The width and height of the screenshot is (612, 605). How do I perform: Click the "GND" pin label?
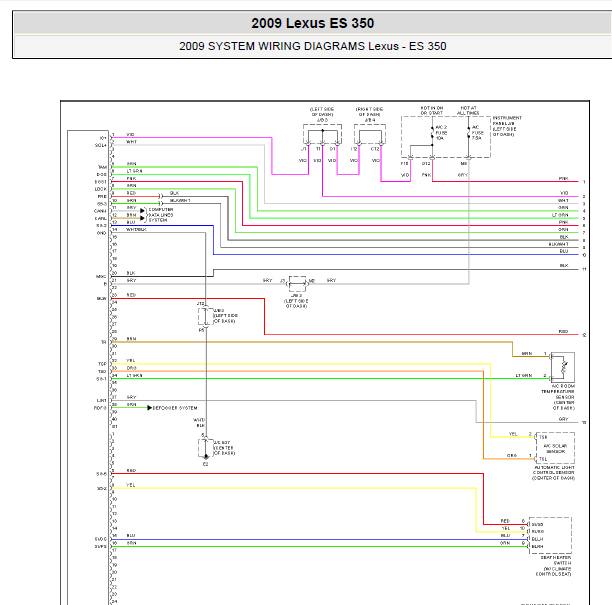101,233
